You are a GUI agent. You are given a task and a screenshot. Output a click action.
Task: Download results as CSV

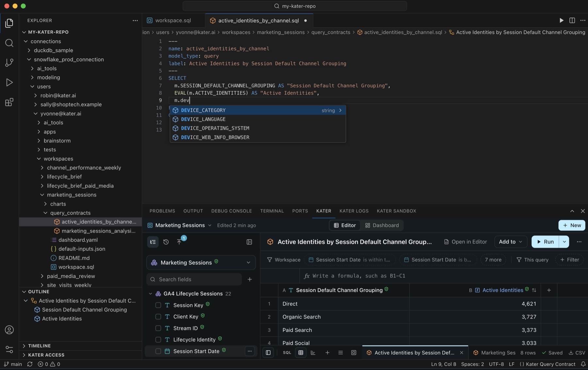click(577, 353)
